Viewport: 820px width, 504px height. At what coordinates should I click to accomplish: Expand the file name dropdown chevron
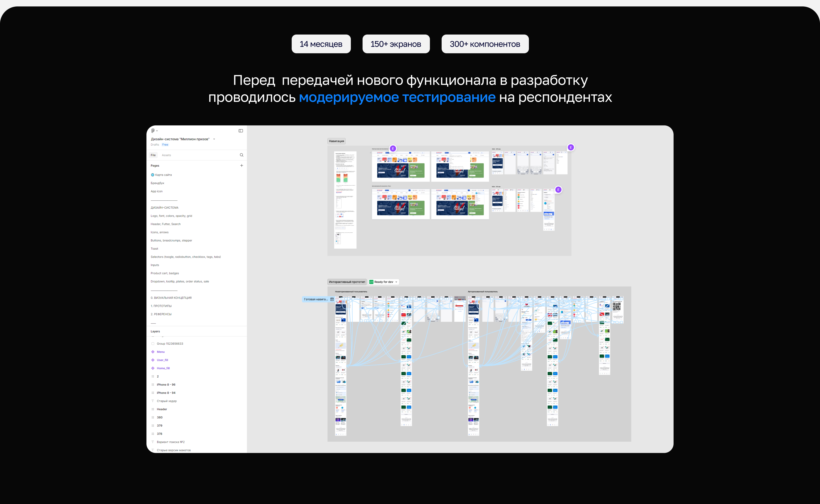pos(214,139)
